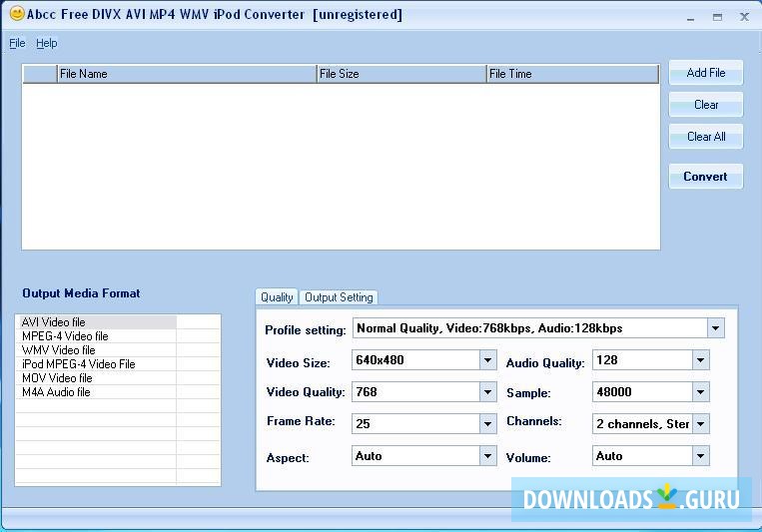Expand the Profile setting dropdown
The height and width of the screenshot is (532, 762).
(x=715, y=328)
